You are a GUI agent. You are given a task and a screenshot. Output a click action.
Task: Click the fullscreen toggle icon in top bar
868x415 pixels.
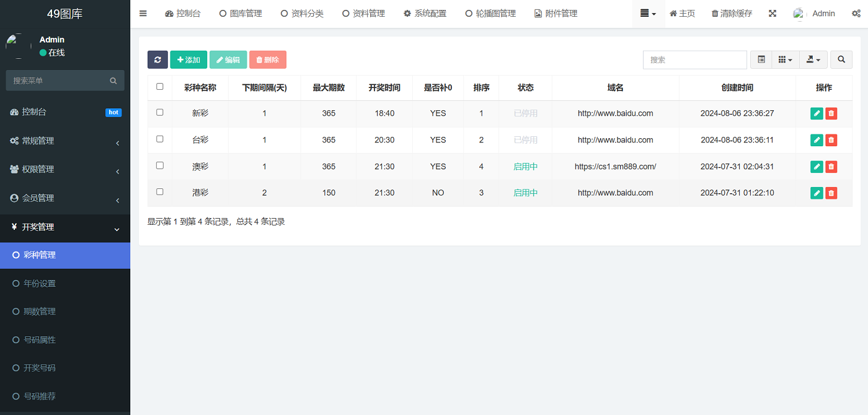(773, 13)
